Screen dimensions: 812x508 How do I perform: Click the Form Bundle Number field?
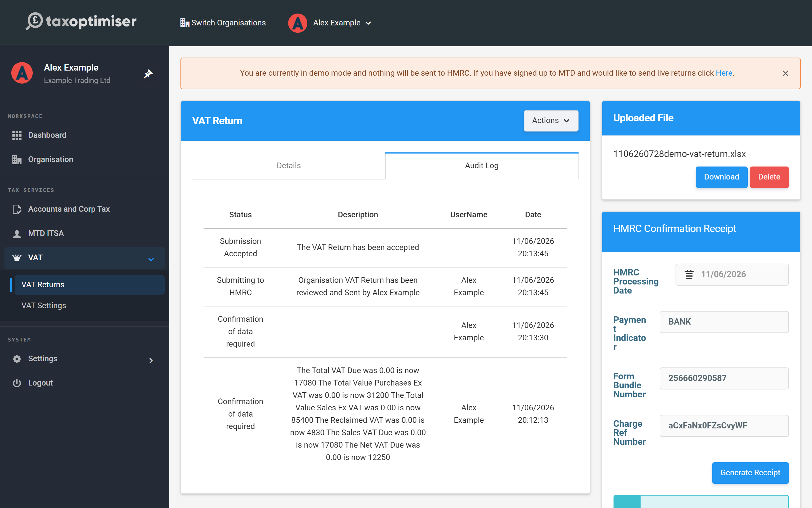click(x=724, y=378)
